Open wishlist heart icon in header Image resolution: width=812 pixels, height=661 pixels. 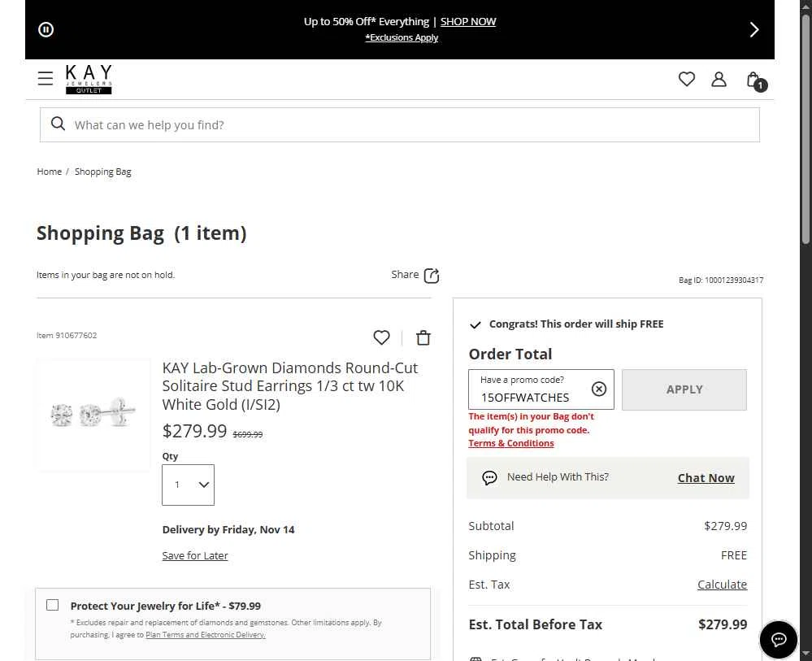click(687, 79)
